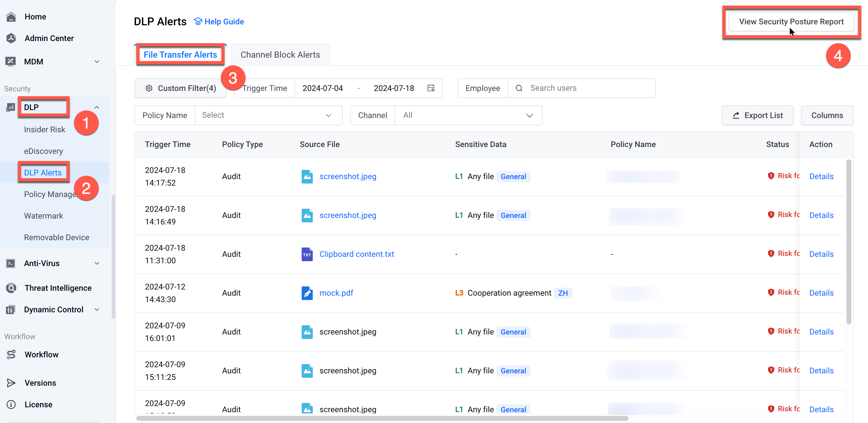The height and width of the screenshot is (423, 868).
Task: Click the red risk shield in the Clipboard content.txt row
Action: point(771,254)
